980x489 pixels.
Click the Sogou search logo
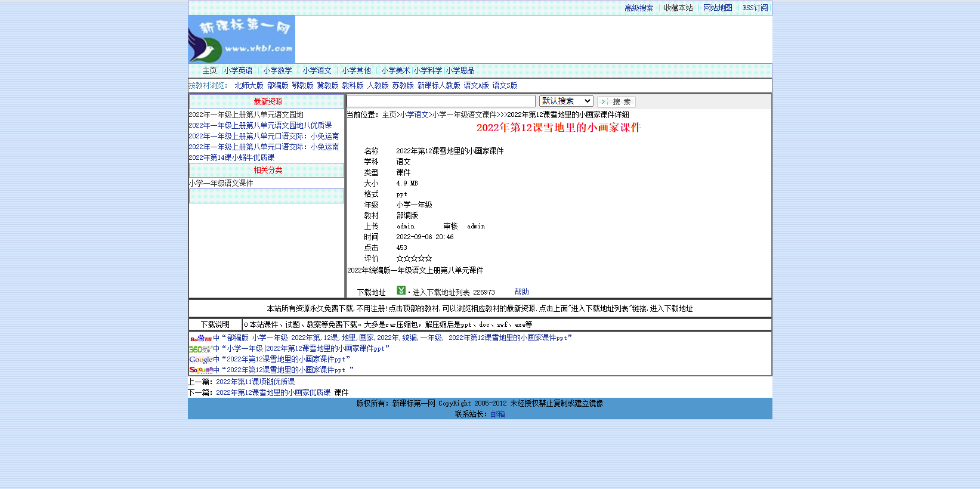pos(200,370)
